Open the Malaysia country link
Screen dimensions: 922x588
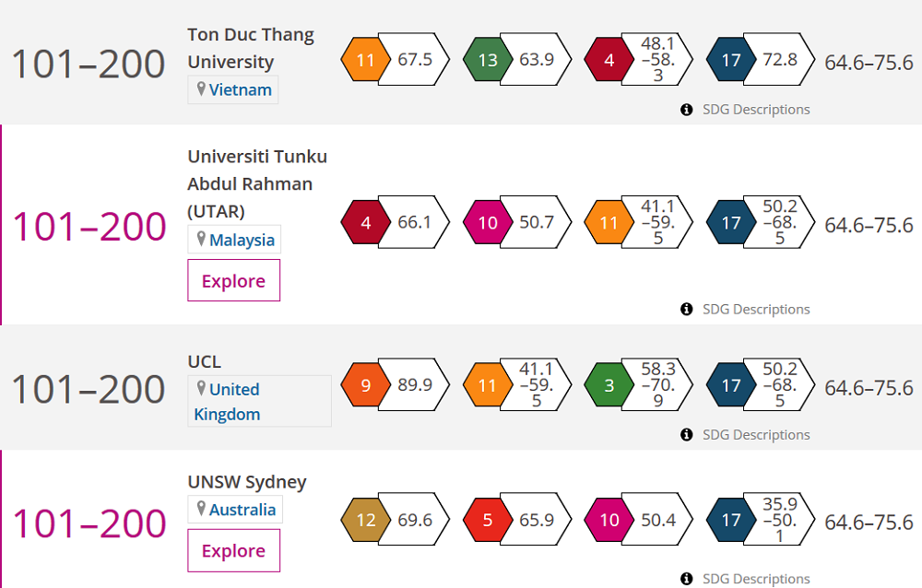pos(242,240)
